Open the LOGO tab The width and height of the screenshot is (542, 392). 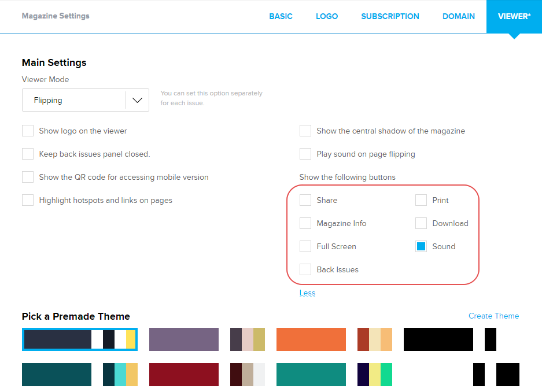pyautogui.click(x=327, y=16)
